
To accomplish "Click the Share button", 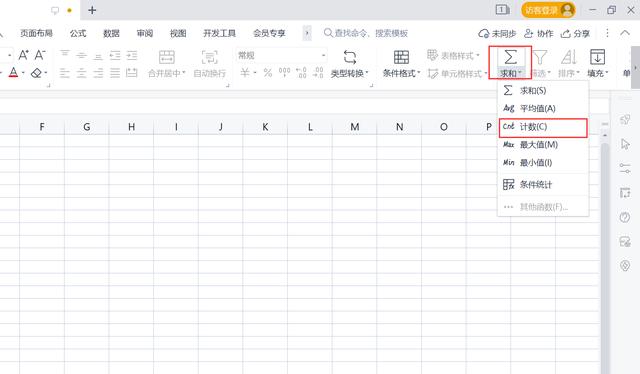I will (x=575, y=33).
